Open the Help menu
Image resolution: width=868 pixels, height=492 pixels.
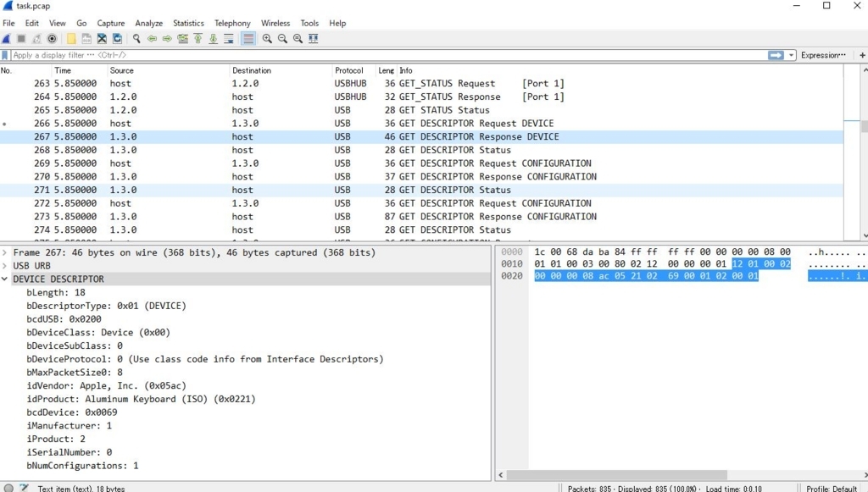pyautogui.click(x=337, y=23)
